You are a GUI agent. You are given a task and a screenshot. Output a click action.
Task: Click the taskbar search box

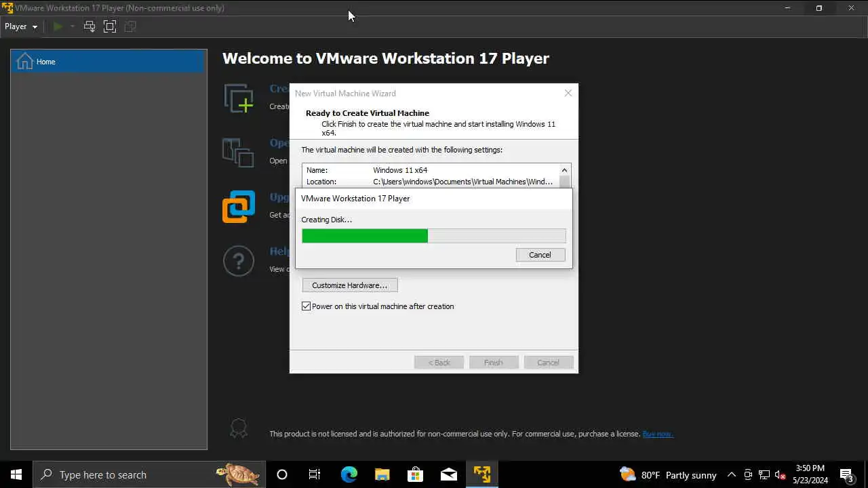pos(149,474)
